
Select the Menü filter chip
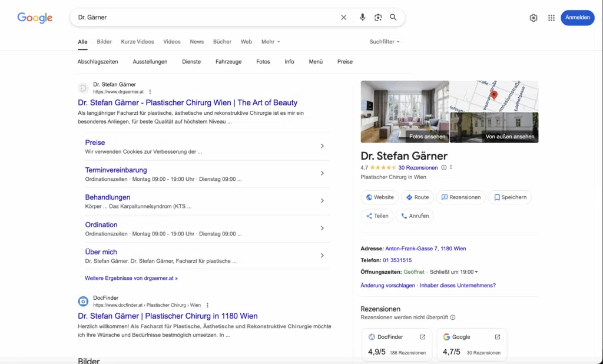(x=316, y=62)
